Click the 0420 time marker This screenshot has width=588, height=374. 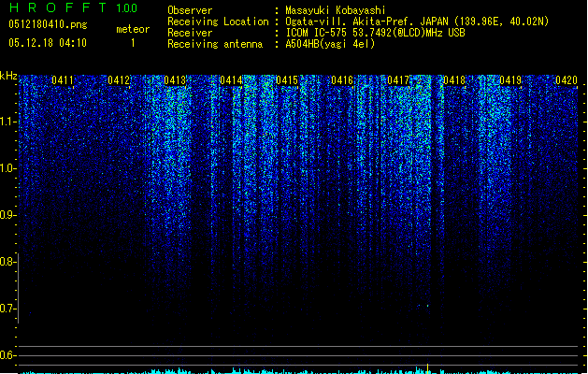pos(566,80)
